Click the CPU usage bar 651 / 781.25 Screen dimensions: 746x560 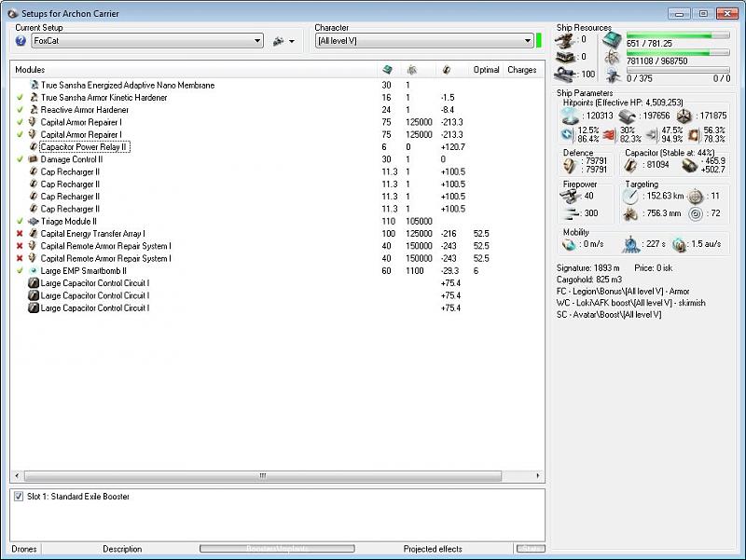(678, 35)
